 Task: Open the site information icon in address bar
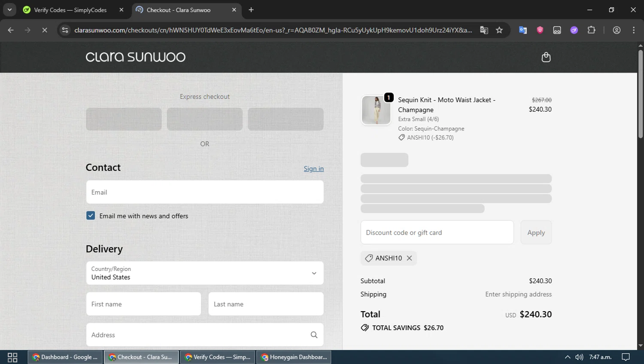click(65, 30)
